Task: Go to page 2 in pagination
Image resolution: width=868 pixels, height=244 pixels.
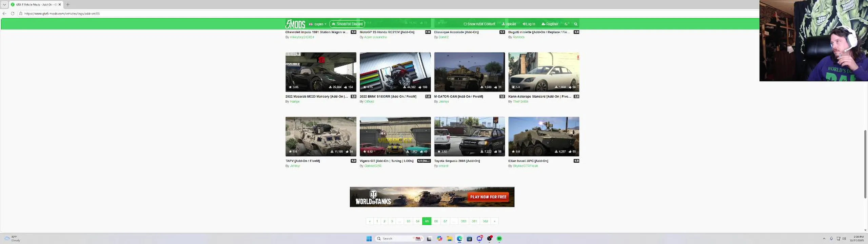Action: 384,221
